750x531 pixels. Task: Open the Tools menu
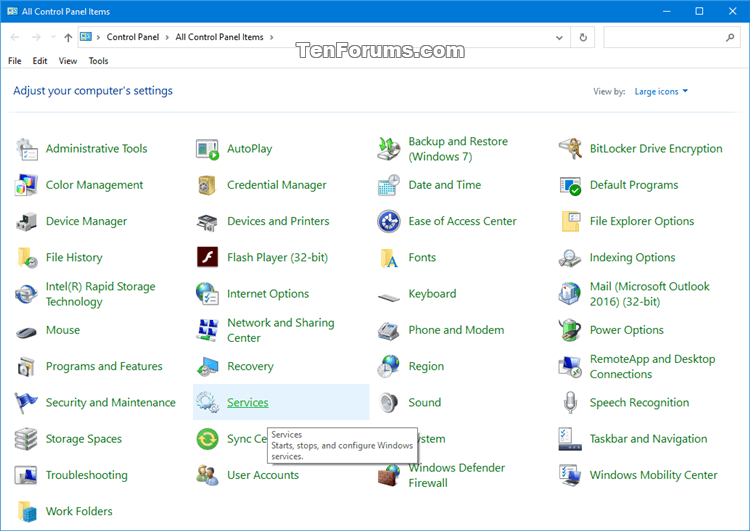pos(99,61)
